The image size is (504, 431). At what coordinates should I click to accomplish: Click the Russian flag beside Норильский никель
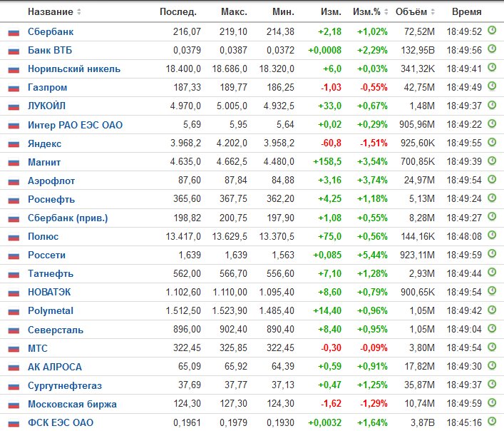pos(14,69)
